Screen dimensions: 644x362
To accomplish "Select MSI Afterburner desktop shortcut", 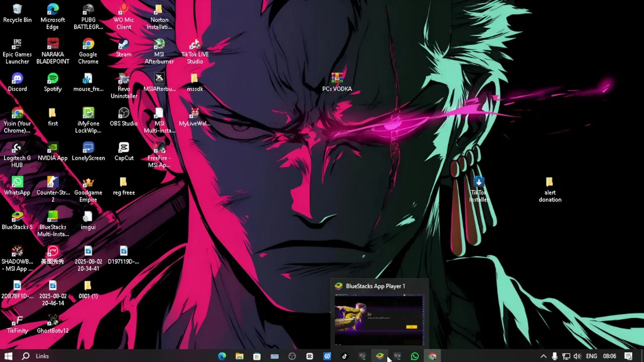I will point(159,51).
